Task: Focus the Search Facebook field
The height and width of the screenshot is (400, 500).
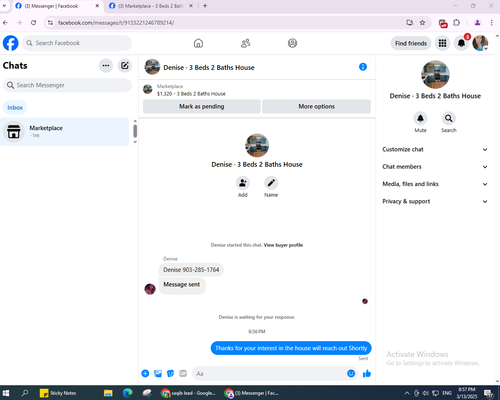Action: 77,43
